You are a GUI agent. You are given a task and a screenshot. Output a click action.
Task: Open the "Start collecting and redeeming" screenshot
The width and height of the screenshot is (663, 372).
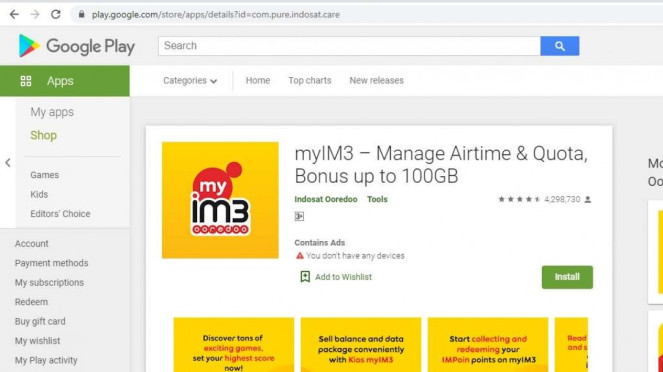pyautogui.click(x=488, y=345)
